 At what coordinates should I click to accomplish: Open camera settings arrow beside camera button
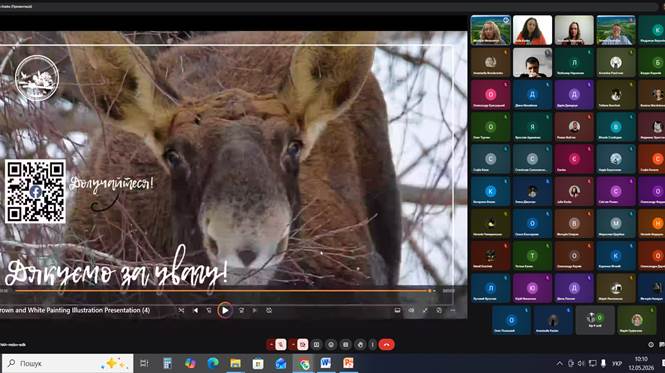293,345
